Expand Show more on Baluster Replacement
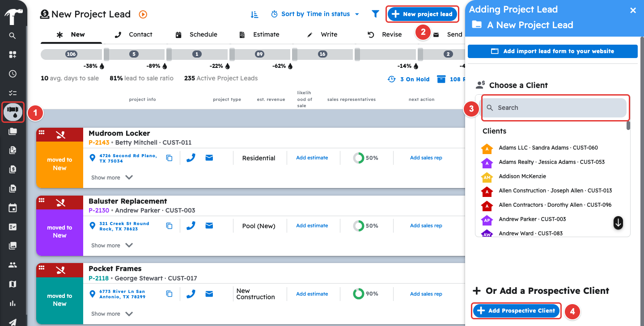This screenshot has width=644, height=326. click(x=112, y=245)
